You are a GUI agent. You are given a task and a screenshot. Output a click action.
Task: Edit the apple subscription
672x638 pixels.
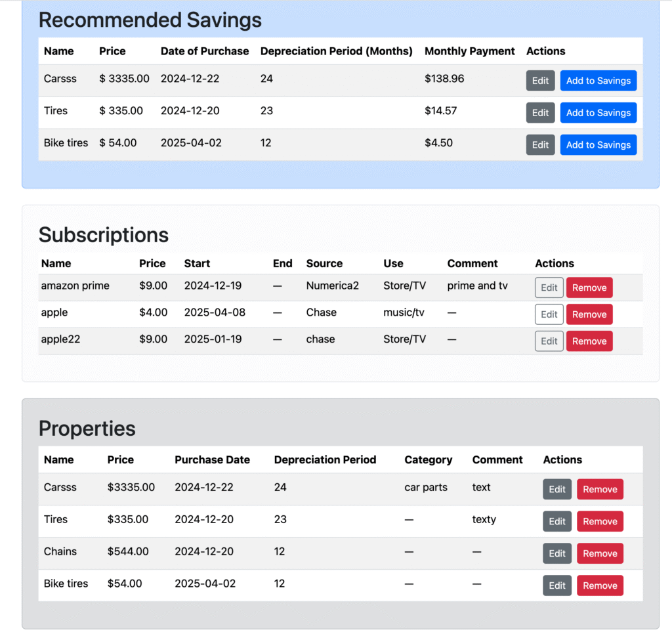(549, 314)
